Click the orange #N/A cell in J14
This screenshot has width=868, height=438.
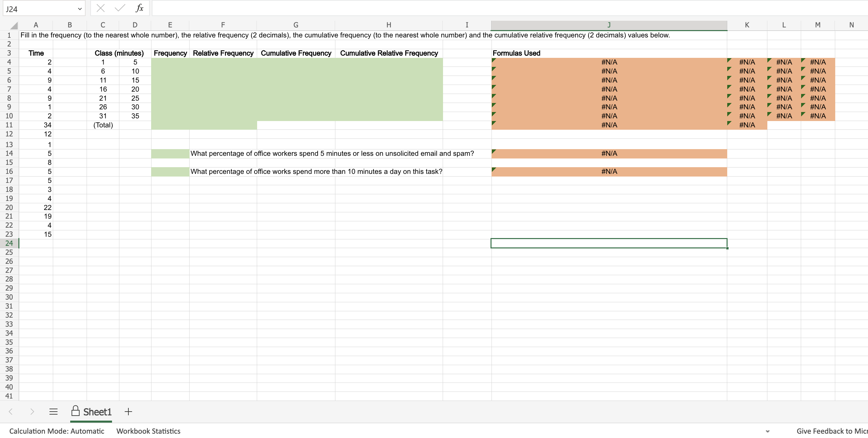click(609, 154)
